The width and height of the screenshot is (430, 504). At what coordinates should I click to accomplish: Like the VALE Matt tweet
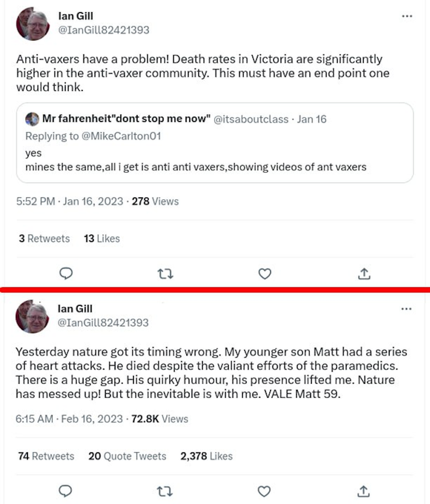264,491
